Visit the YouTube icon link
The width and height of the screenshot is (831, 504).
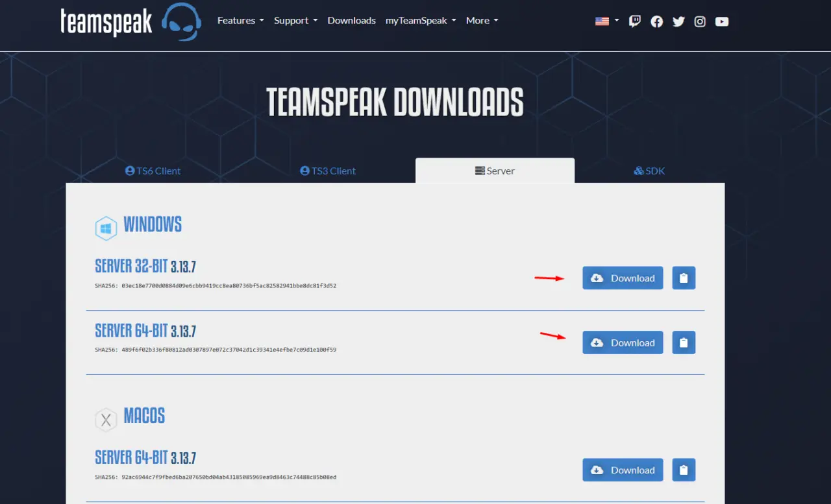point(722,21)
